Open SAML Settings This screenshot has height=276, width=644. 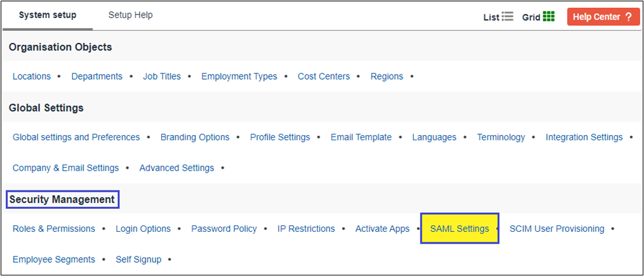460,229
